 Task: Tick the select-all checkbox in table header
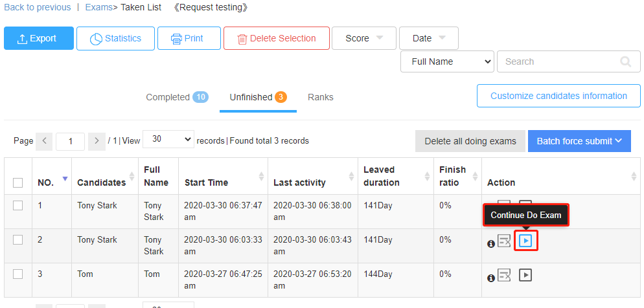tap(18, 182)
